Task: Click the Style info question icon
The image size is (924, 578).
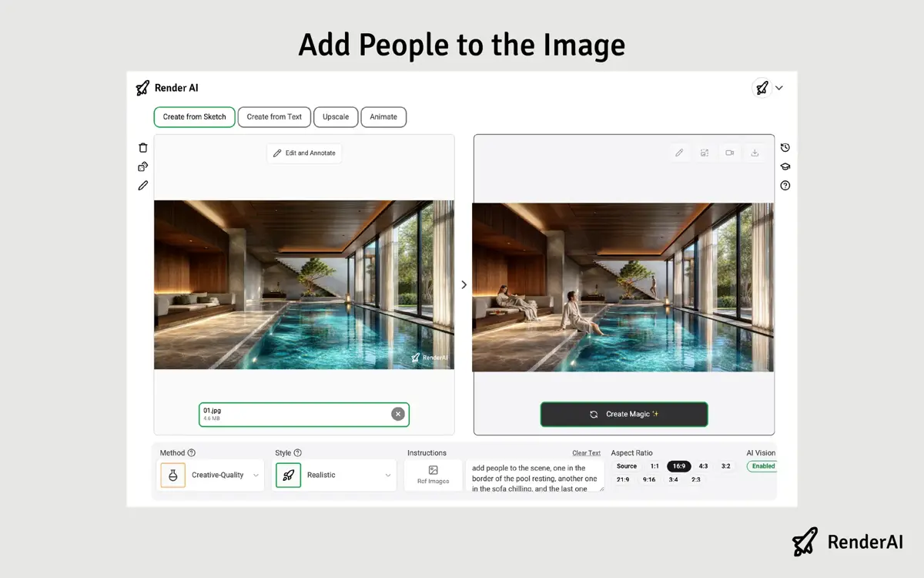Action: coord(297,453)
